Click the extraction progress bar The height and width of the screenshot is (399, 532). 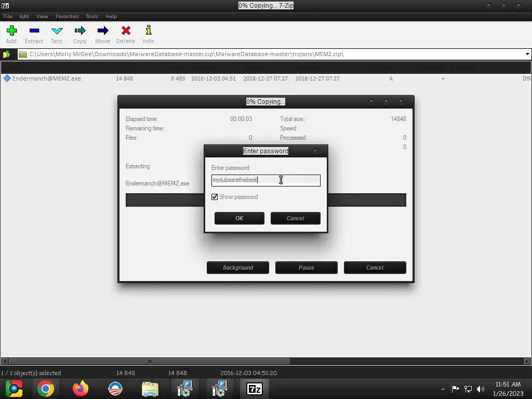(x=265, y=200)
